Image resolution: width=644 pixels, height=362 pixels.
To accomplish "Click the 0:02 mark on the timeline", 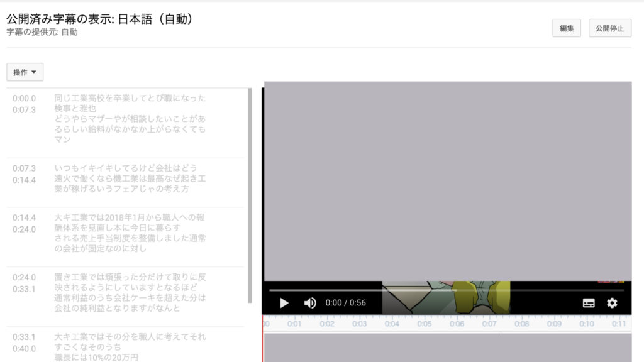I will 327,324.
